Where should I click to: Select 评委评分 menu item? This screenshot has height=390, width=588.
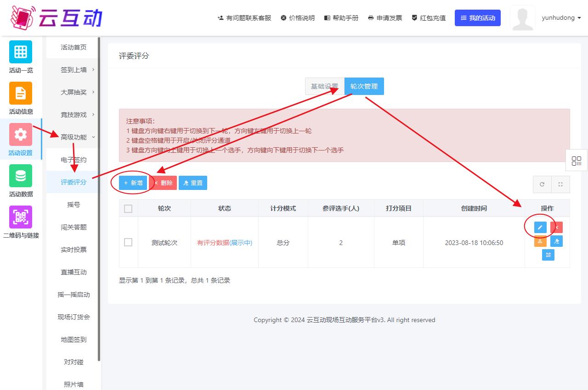pos(73,182)
